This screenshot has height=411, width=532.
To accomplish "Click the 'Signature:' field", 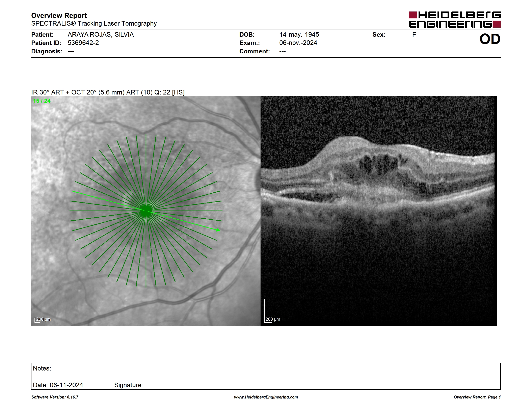I will click(129, 385).
